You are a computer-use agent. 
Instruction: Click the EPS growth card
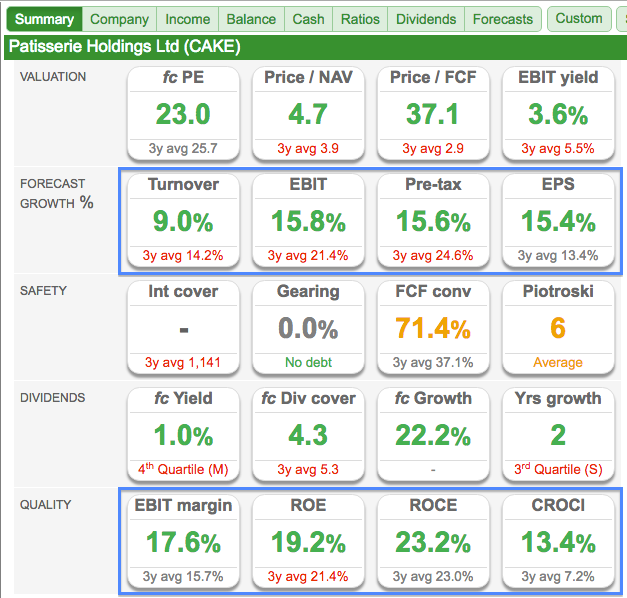(558, 220)
